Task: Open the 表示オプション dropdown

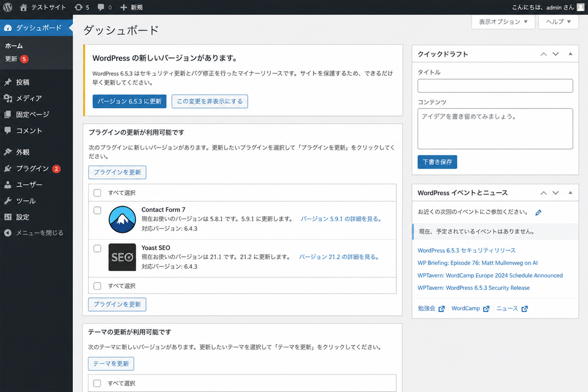Action: tap(503, 22)
